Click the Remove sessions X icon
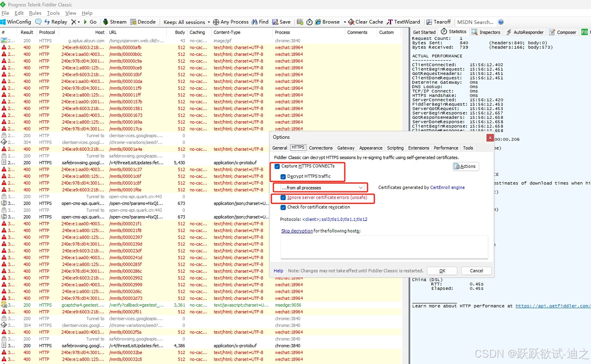The width and height of the screenshot is (591, 364). [73, 22]
